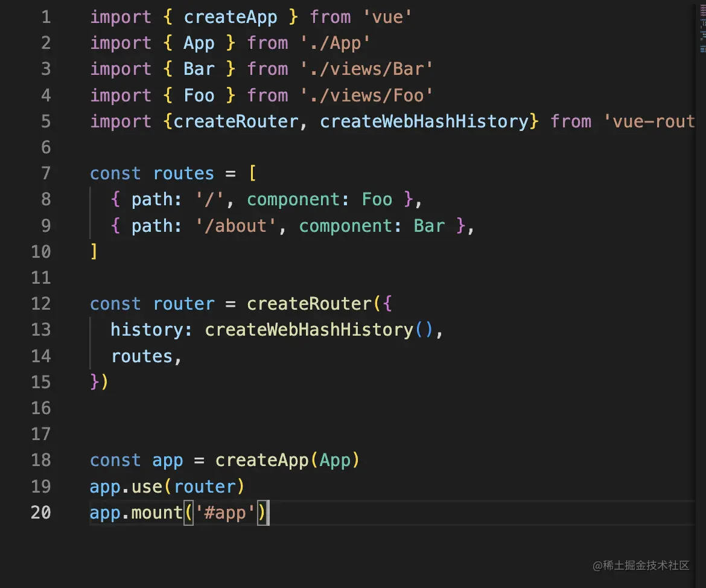The width and height of the screenshot is (706, 588).
Task: Click line number 1 in the gutter
Action: pos(46,17)
